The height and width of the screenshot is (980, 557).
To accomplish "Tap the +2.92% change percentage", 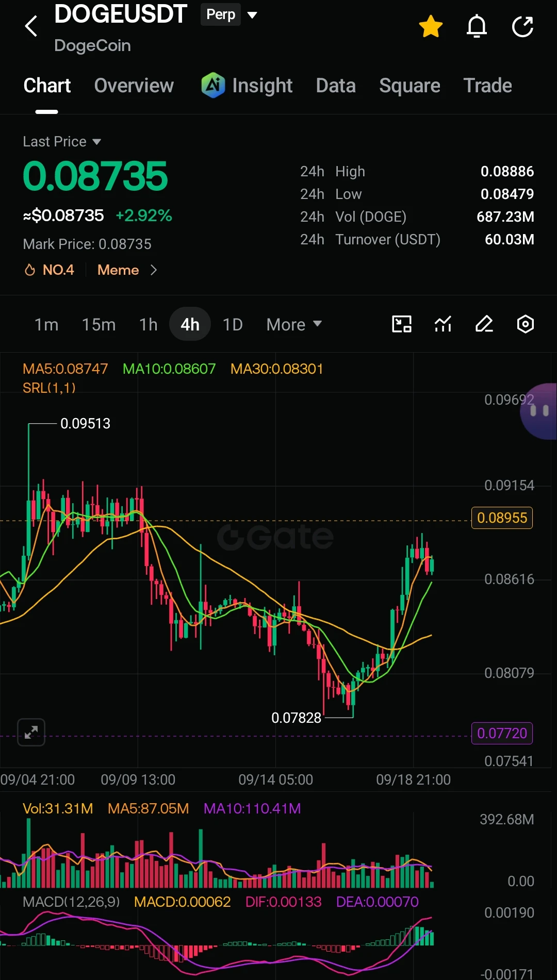I will click(144, 215).
